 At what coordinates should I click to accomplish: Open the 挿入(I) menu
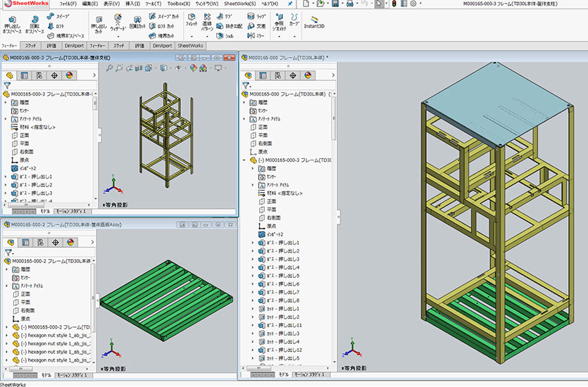133,4
